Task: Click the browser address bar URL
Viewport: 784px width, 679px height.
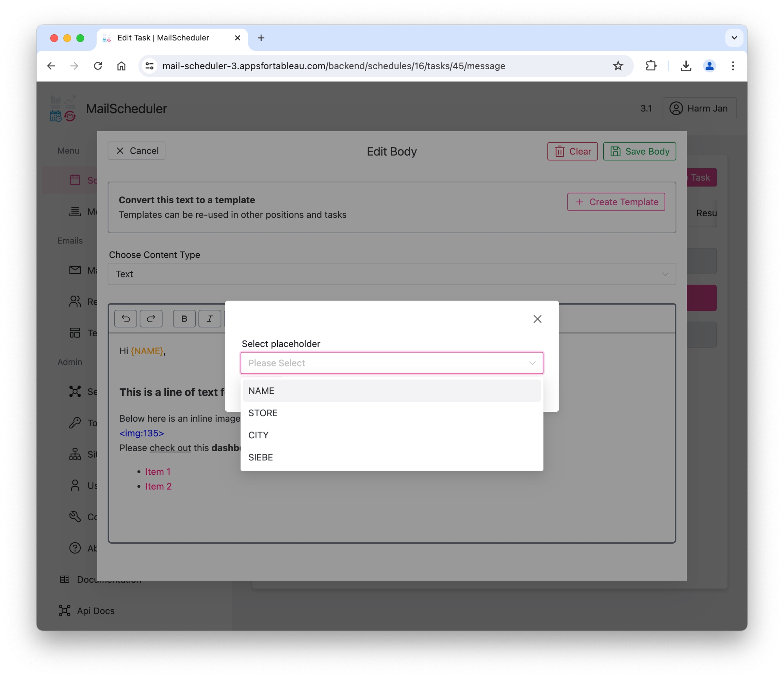Action: [x=333, y=66]
